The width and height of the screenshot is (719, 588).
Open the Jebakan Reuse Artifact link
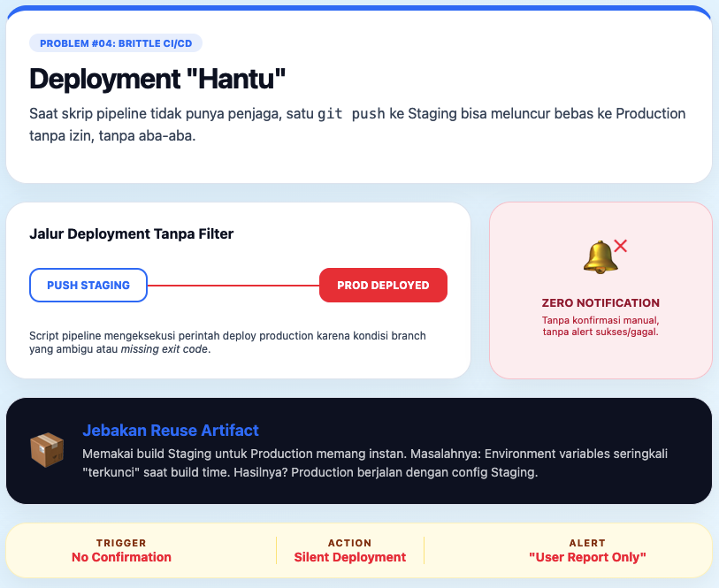[171, 430]
